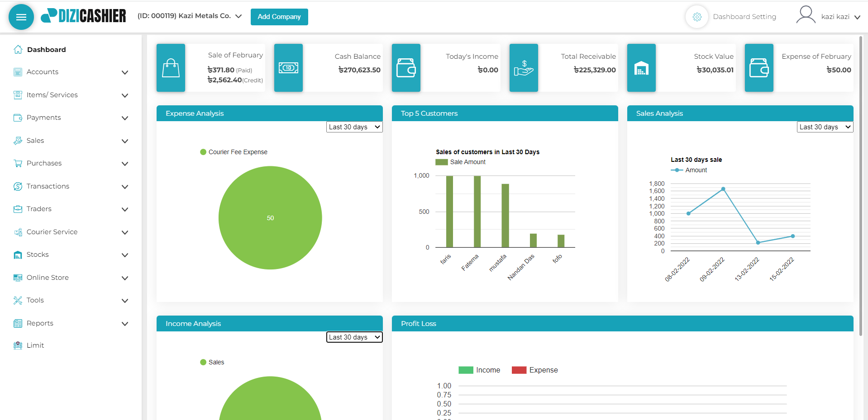Click the red Expense legend color swatch
This screenshot has width=868, height=420.
[519, 370]
